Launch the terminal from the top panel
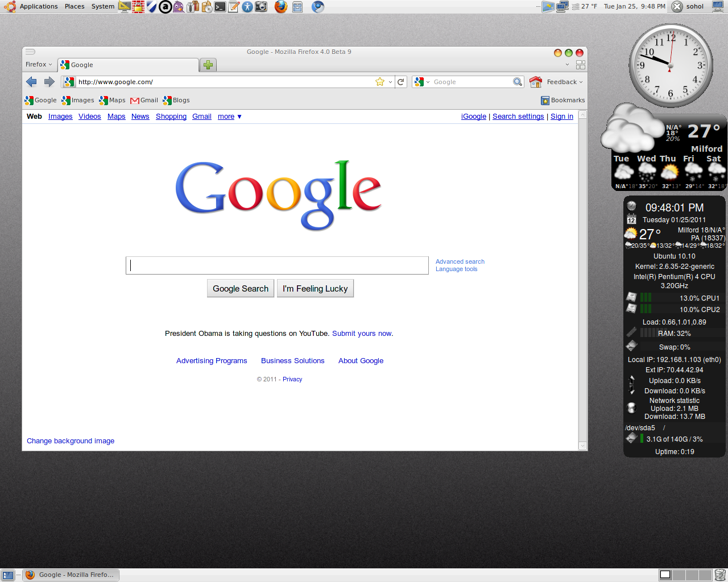This screenshot has width=728, height=582. click(x=220, y=7)
